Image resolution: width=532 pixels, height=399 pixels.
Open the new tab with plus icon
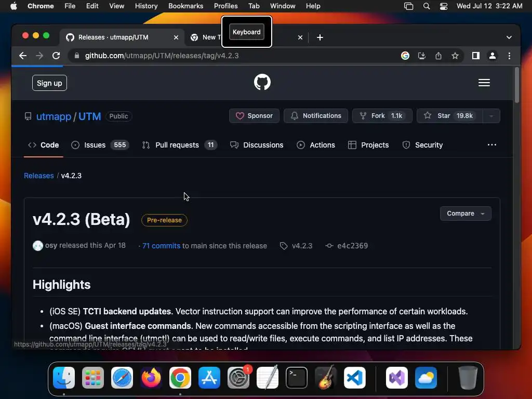pos(320,37)
